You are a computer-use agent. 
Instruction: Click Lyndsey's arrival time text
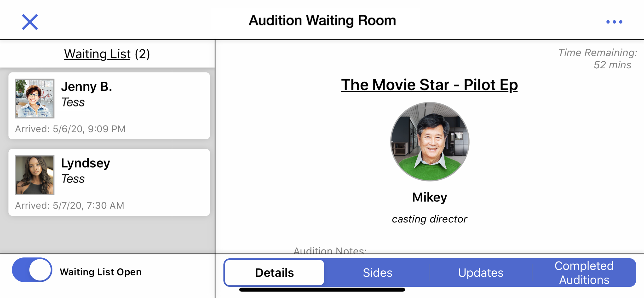(69, 206)
